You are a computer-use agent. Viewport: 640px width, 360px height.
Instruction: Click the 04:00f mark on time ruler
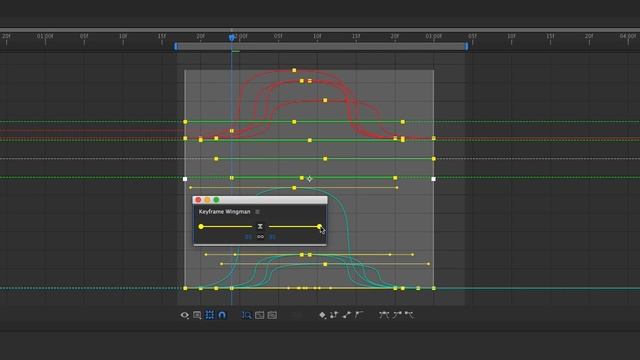click(x=628, y=36)
